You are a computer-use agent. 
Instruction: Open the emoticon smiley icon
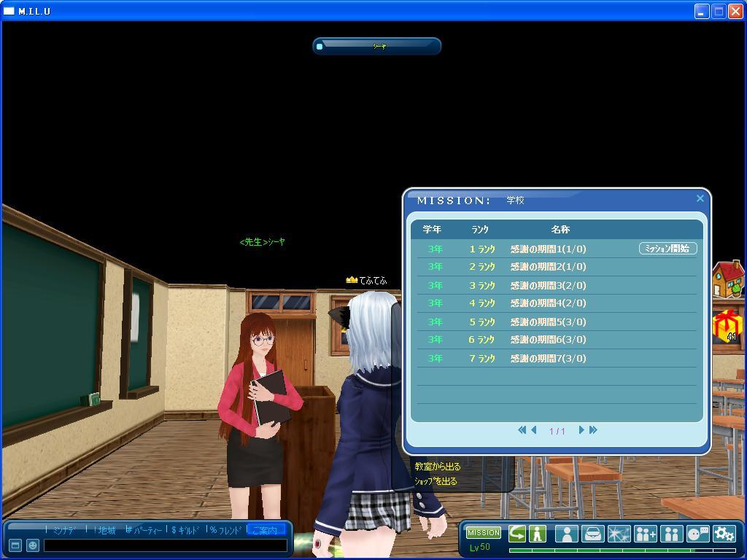pyautogui.click(x=32, y=545)
